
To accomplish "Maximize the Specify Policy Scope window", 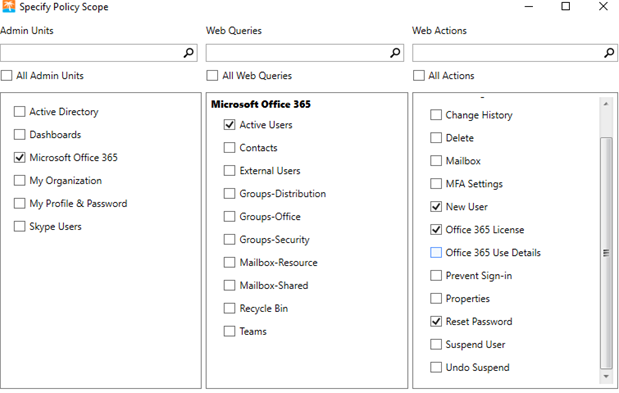I will 566,6.
